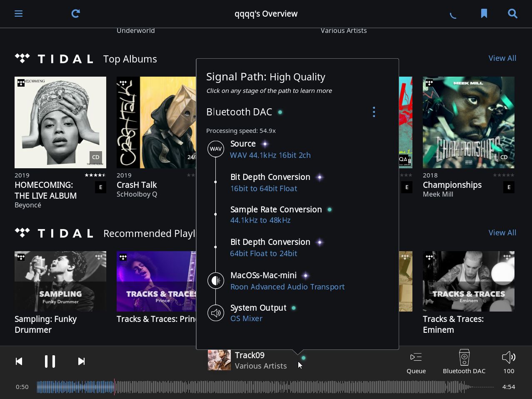Click the 16bit to 64bit Float stage

[x=264, y=189]
